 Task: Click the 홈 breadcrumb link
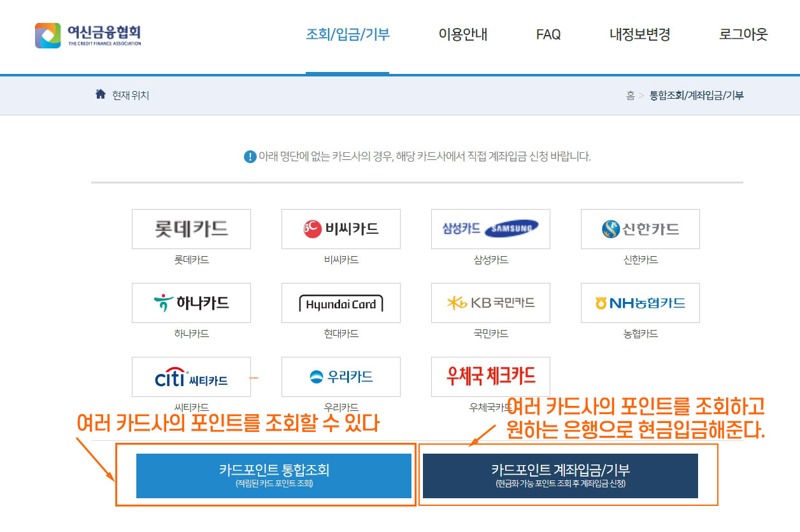[630, 96]
